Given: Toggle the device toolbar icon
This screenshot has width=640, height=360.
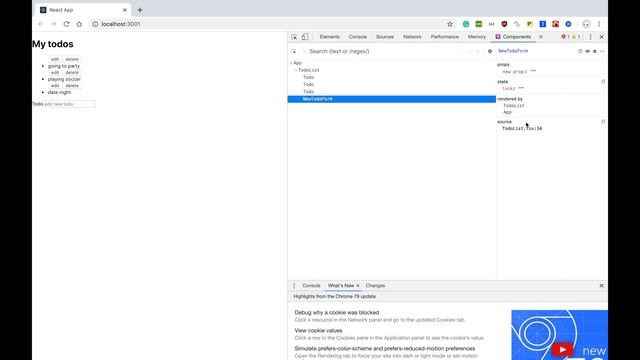Looking at the screenshot, I should (x=305, y=37).
